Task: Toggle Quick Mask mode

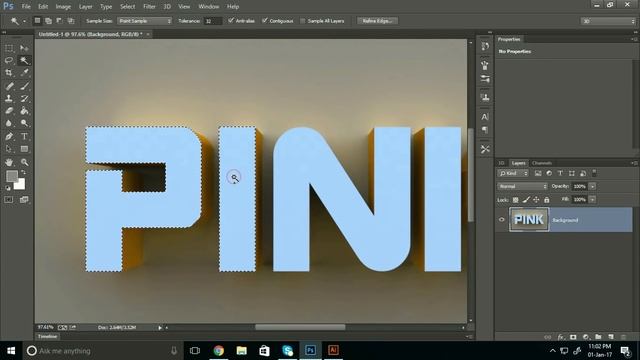Action: [x=9, y=200]
